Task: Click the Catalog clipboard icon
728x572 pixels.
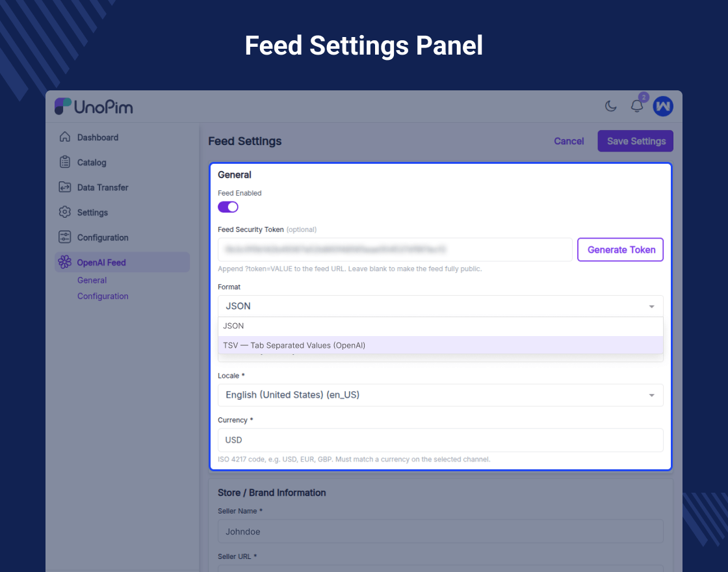Action: (64, 162)
